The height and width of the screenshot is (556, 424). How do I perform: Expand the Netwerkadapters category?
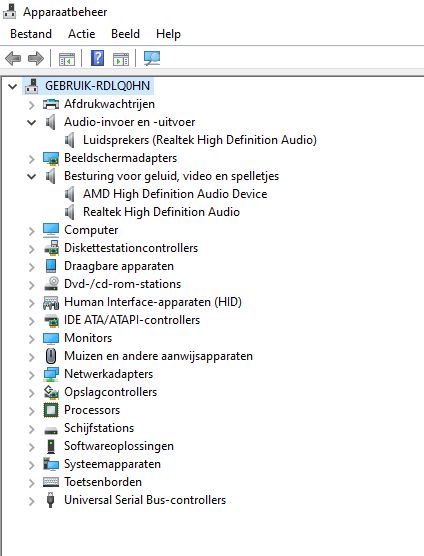(x=32, y=375)
